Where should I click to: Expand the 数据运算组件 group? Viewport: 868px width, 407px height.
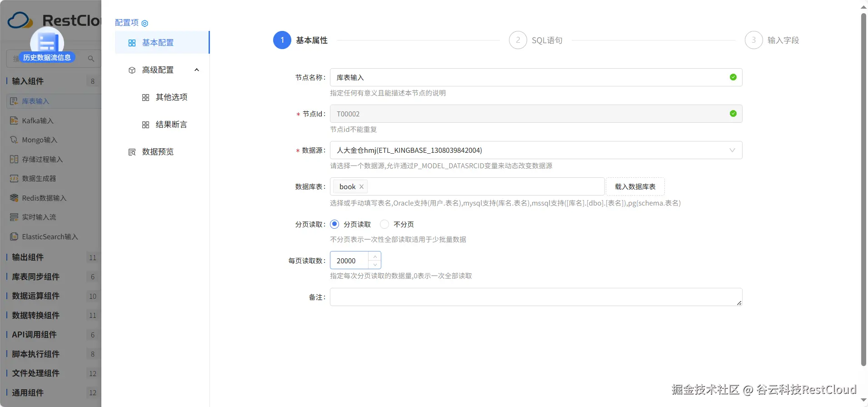[51, 296]
